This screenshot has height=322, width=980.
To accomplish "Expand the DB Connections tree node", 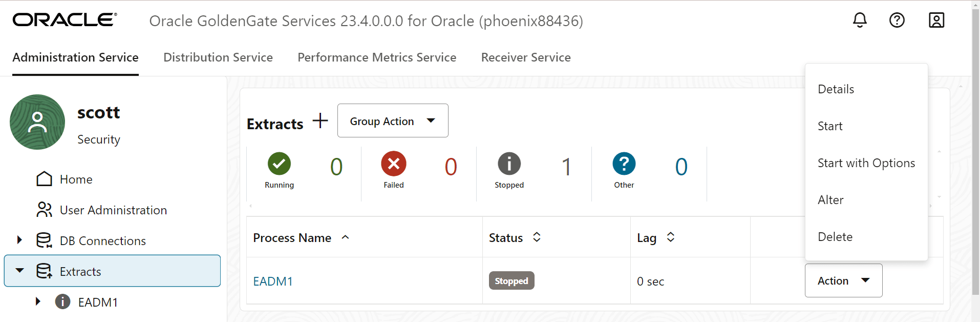I will (x=19, y=240).
